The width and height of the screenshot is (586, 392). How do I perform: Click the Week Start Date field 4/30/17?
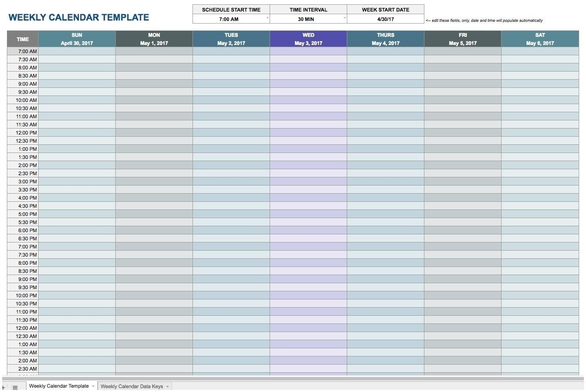coord(385,19)
